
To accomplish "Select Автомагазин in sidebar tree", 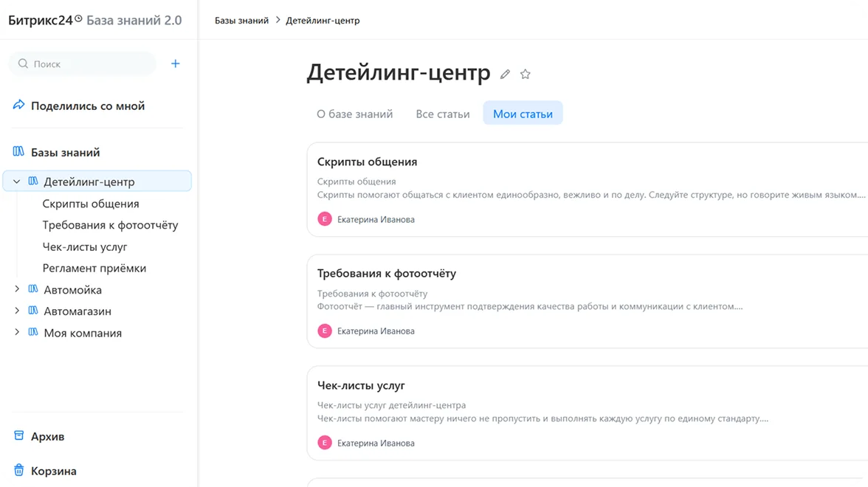I will tap(77, 311).
